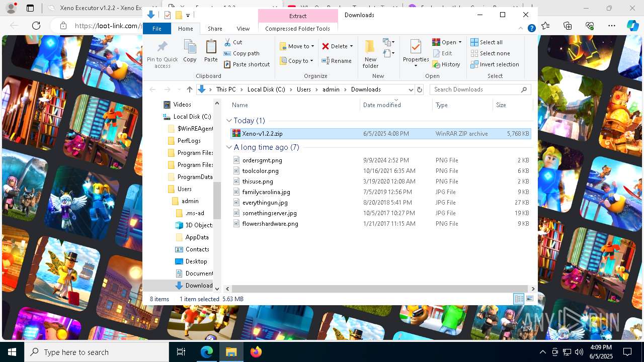Viewport: 644px width, 362px height.
Task: Sort by Name column header
Action: pos(294,105)
